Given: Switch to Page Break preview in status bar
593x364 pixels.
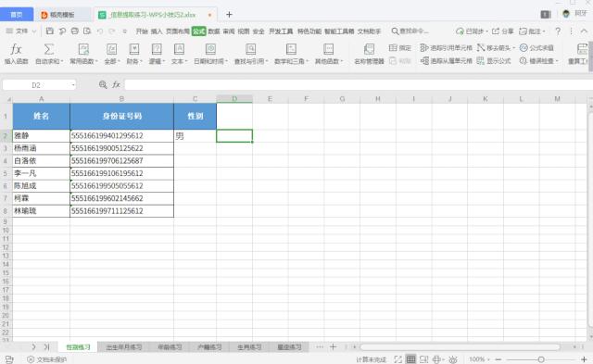Looking at the screenshot, I should coord(424,359).
